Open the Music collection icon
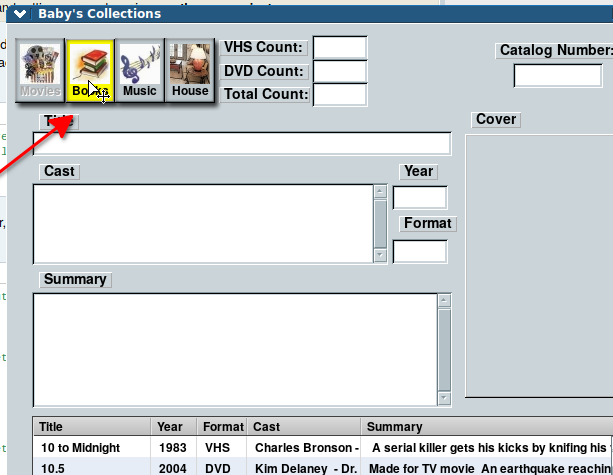613x475 pixels. point(140,71)
